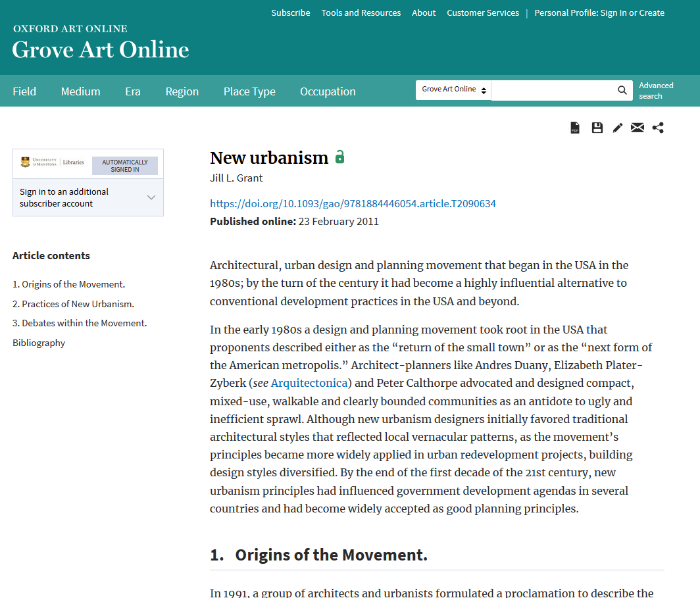This screenshot has height=598, width=700.
Task: Click author name Jill L. Grant
Action: (x=236, y=178)
